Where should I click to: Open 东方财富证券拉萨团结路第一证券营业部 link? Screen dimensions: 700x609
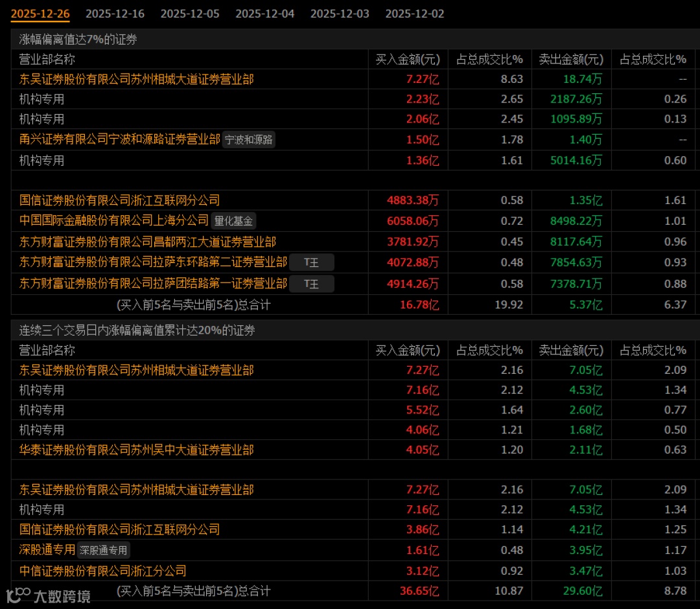(153, 283)
